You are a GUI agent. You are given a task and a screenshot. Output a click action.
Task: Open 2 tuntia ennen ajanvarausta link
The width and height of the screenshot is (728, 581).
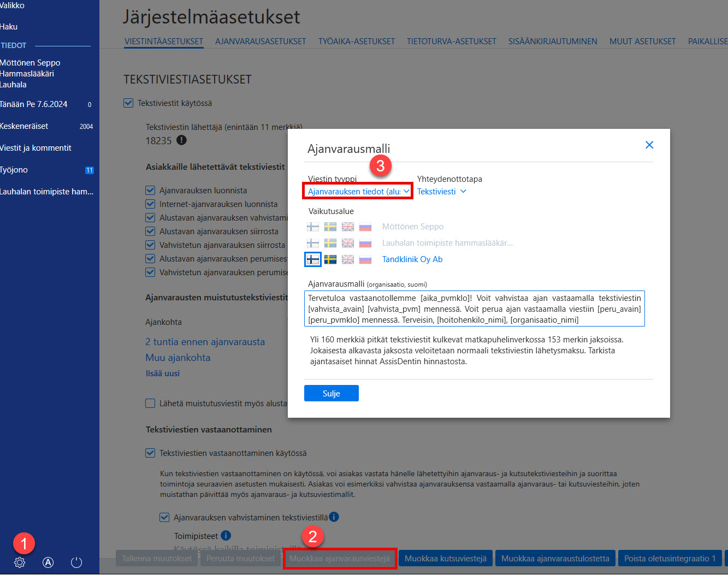tap(205, 342)
